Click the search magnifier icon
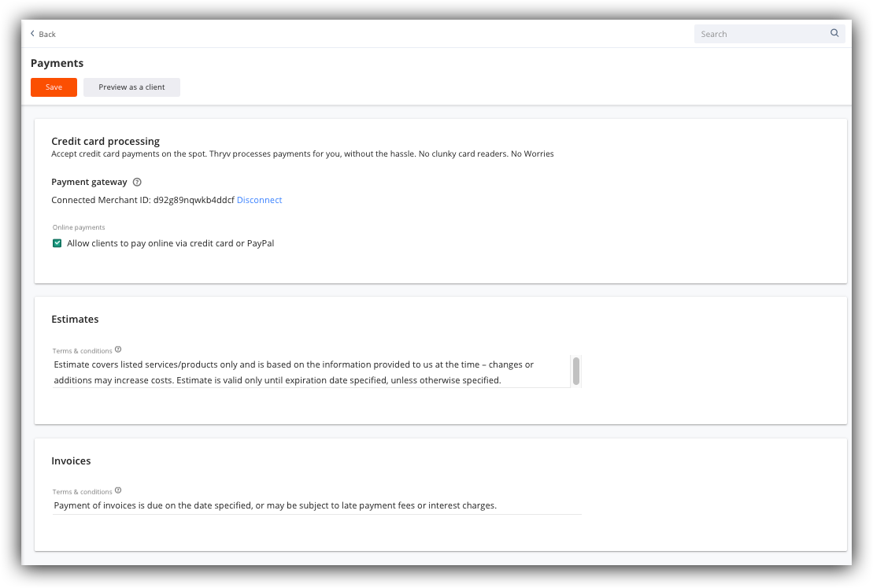This screenshot has height=588, width=873. (x=834, y=33)
